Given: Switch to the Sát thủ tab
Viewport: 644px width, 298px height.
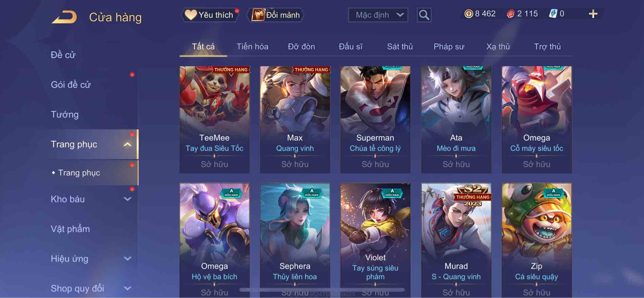Looking at the screenshot, I should click(x=400, y=46).
